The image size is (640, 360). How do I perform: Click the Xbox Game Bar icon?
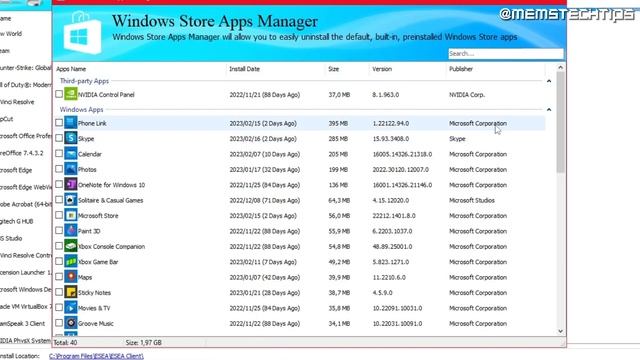71,262
